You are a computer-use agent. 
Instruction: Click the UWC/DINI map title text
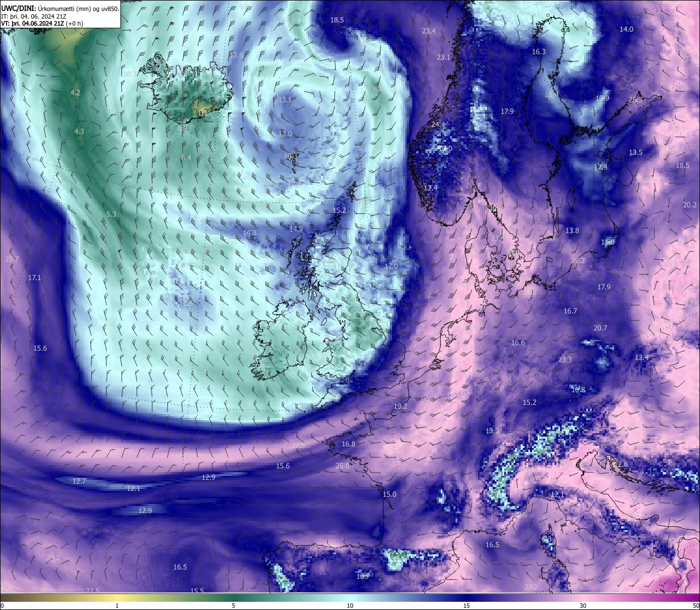click(60, 8)
